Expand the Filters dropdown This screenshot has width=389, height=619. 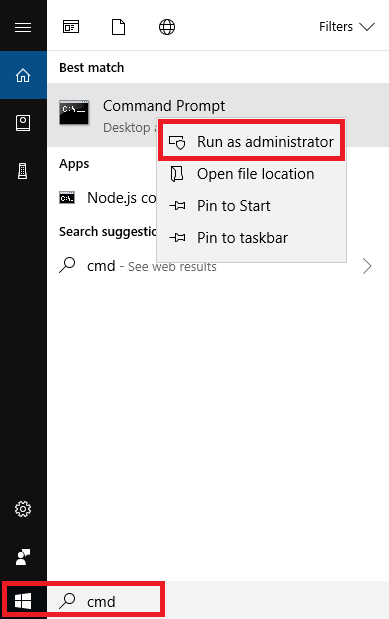[347, 27]
